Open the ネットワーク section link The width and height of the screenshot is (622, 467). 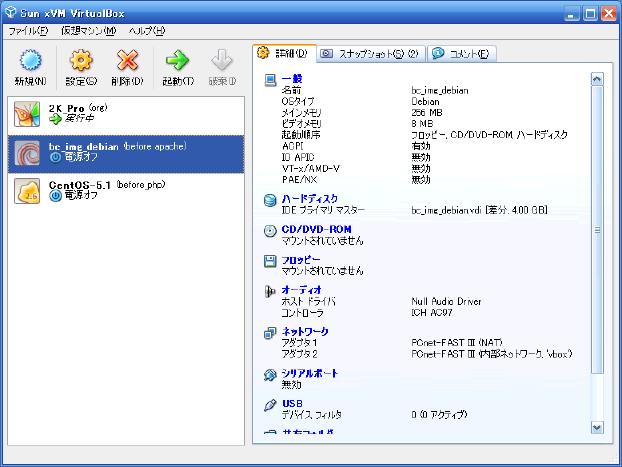click(305, 331)
